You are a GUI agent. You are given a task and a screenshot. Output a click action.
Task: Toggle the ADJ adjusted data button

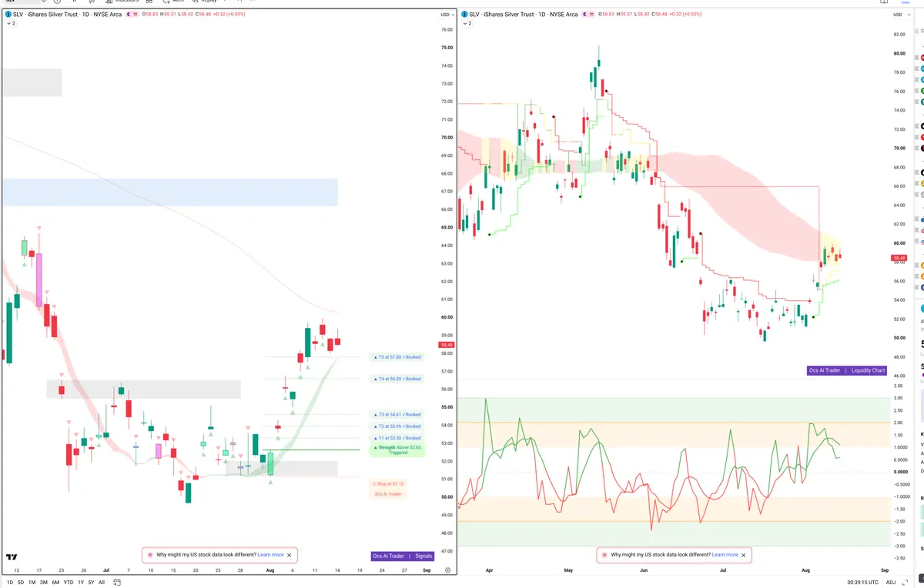891,582
